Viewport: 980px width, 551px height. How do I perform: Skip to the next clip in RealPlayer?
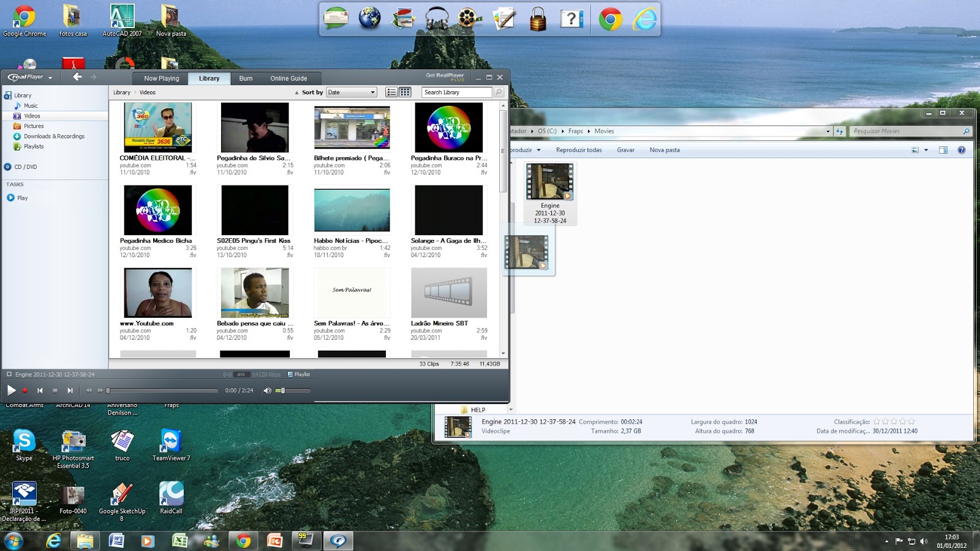[70, 391]
